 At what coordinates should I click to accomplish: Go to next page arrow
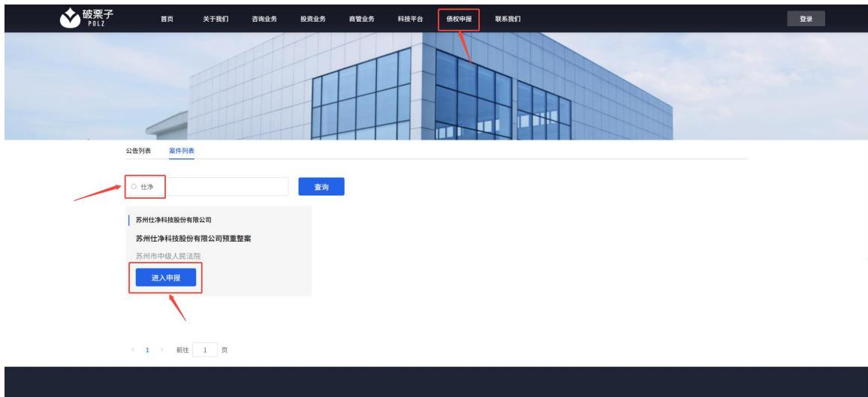[x=161, y=350]
